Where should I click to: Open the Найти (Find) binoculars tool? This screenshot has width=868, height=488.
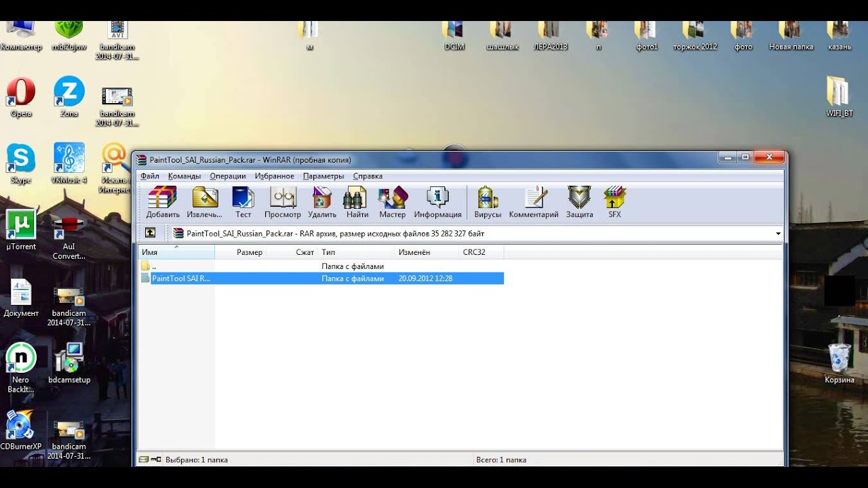click(x=357, y=202)
